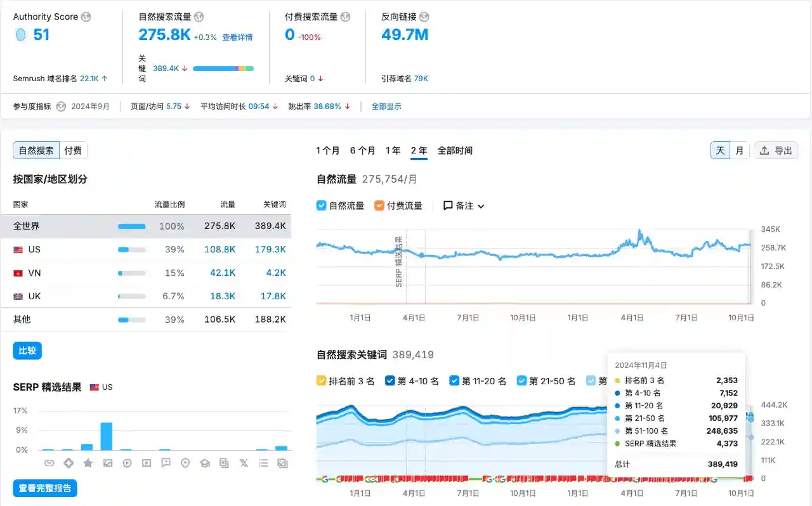This screenshot has width=812, height=506.
Task: Click globe icon next to Authority Score
Action: coord(86,17)
